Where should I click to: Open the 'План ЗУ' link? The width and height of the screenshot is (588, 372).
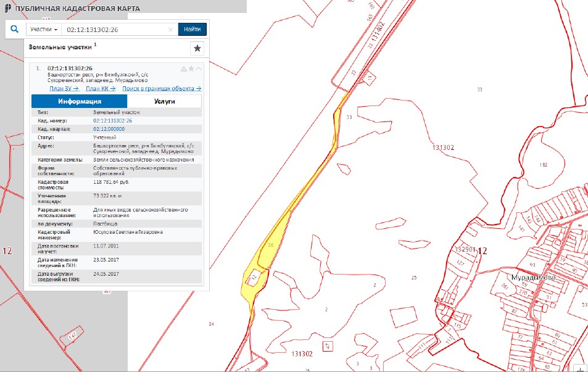64,89
